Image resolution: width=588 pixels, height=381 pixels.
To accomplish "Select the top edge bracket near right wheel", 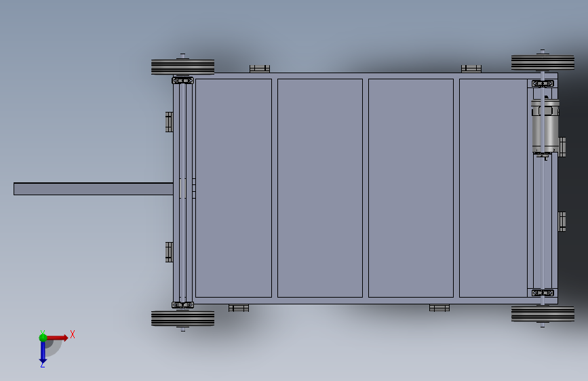I will click(x=471, y=68).
